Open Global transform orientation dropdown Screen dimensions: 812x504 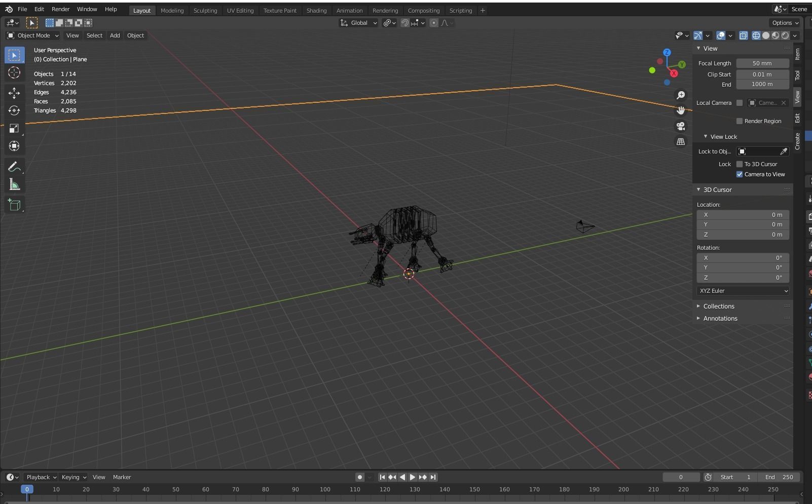coord(359,23)
